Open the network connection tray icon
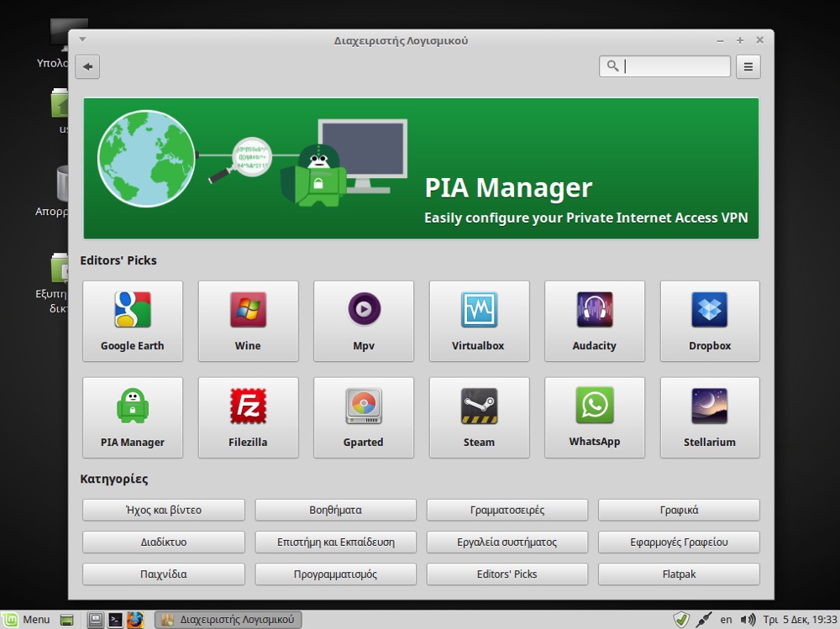Screen dimensions: 840x629 [x=704, y=620]
